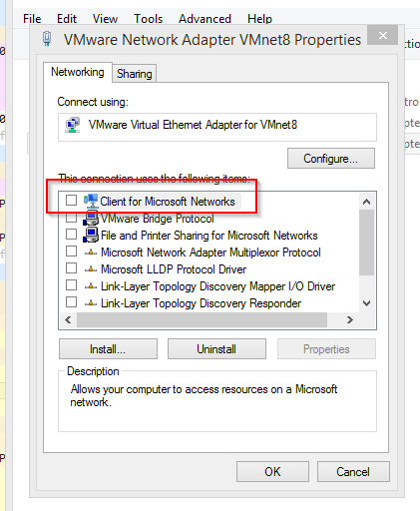The image size is (420, 511).
Task: Select the VMware Bridge Protocol icon
Action: tap(91, 218)
